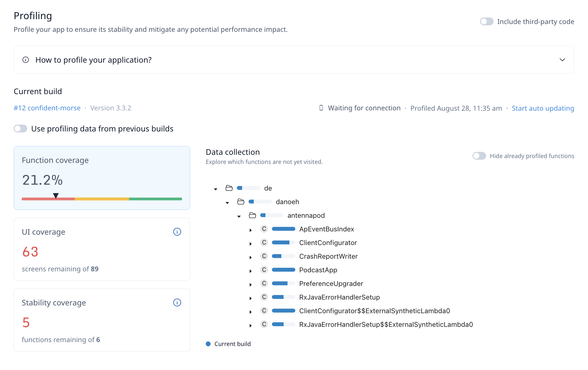Collapse the 'de' package tree node

[x=215, y=189]
